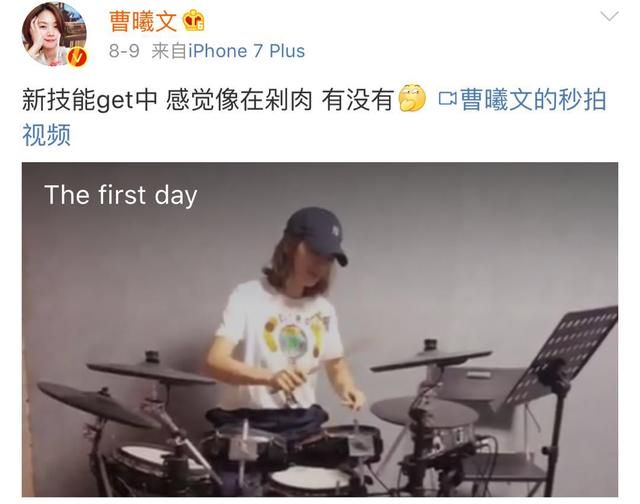Screen dimensions: 640x504
Task: Tap the 来自 source label
Action: (x=169, y=51)
